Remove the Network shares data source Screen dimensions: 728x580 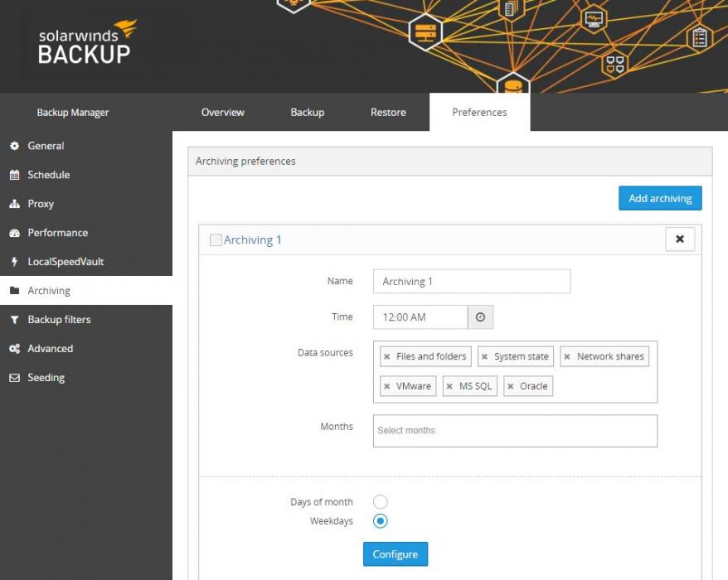pos(567,356)
